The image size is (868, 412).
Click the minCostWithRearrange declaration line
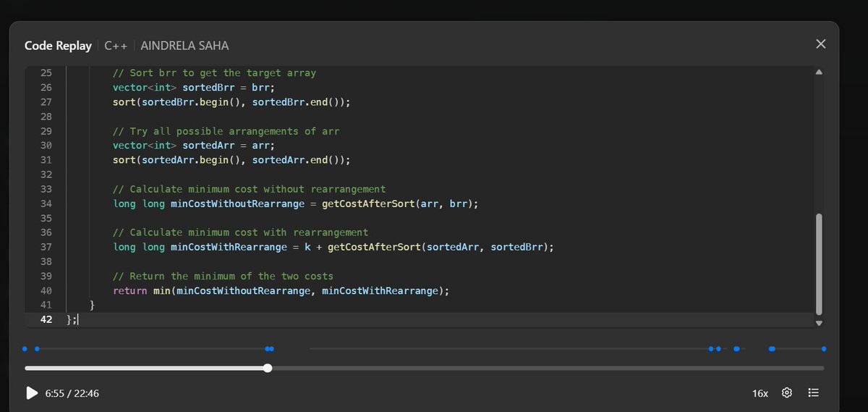coord(333,247)
